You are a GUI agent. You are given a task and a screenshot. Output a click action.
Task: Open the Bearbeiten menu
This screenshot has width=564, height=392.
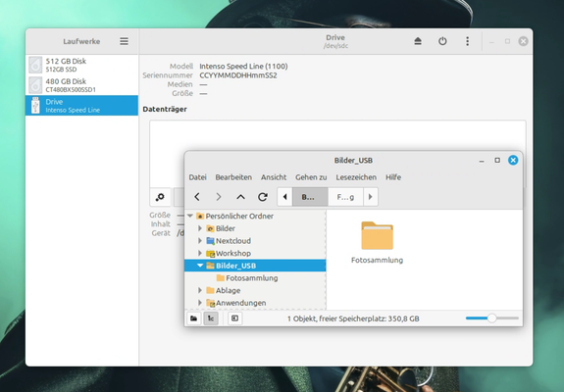click(233, 177)
